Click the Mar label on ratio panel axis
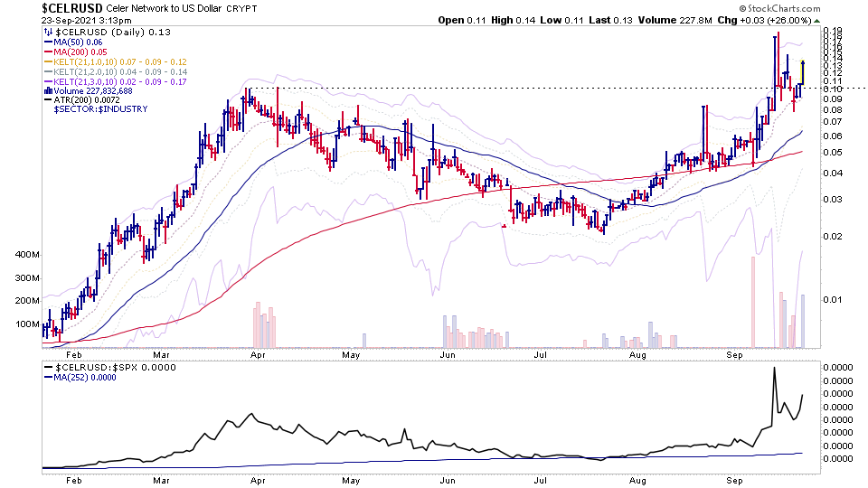The width and height of the screenshot is (868, 488). [161, 480]
